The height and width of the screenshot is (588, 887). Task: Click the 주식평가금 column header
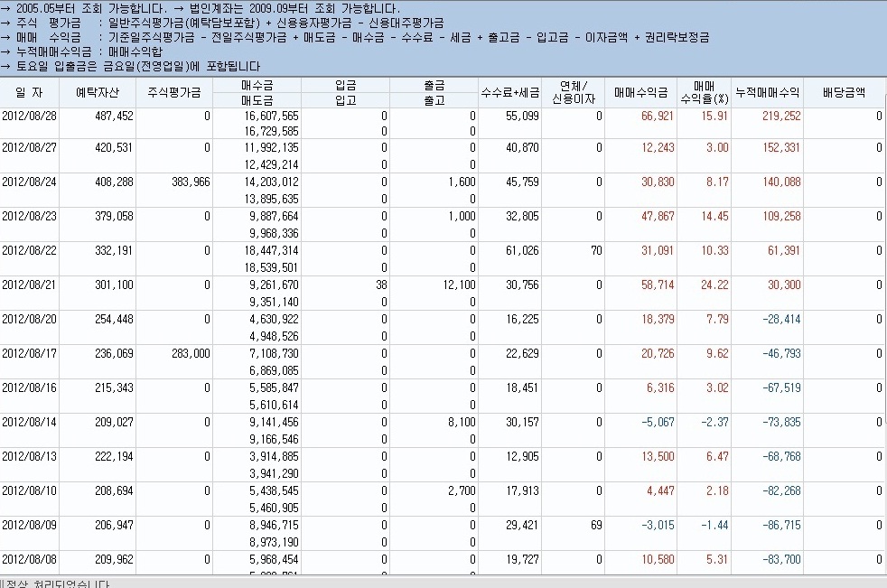(x=174, y=92)
